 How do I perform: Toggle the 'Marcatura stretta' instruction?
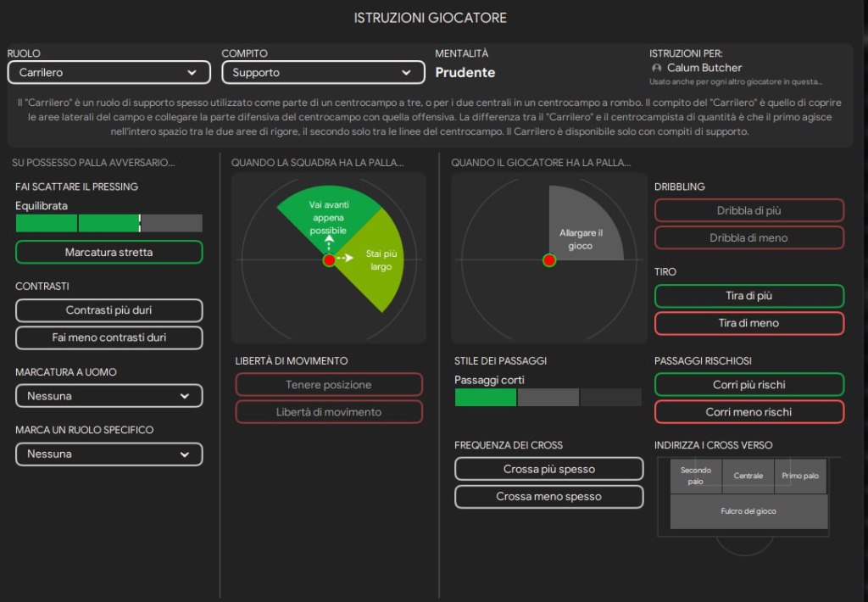(108, 252)
